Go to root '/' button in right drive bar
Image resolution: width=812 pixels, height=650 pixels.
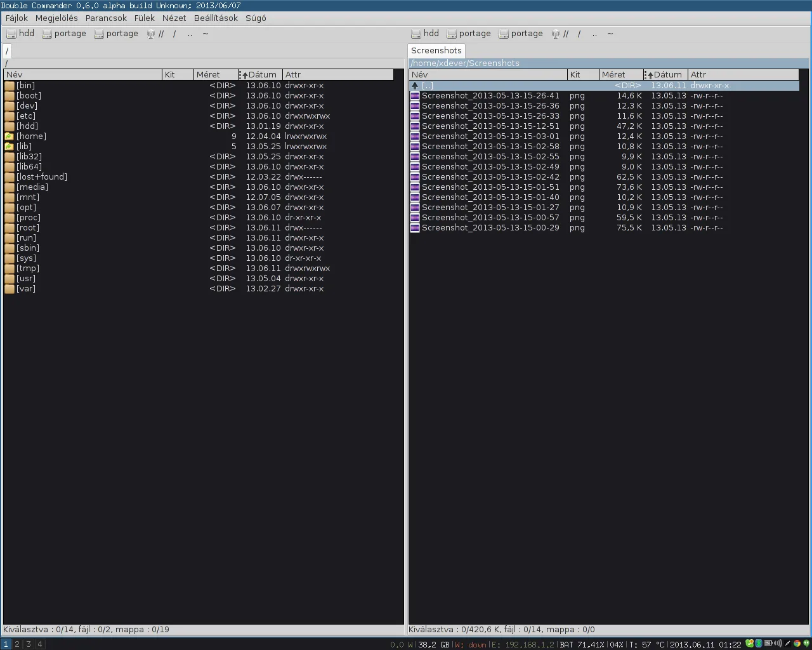579,34
